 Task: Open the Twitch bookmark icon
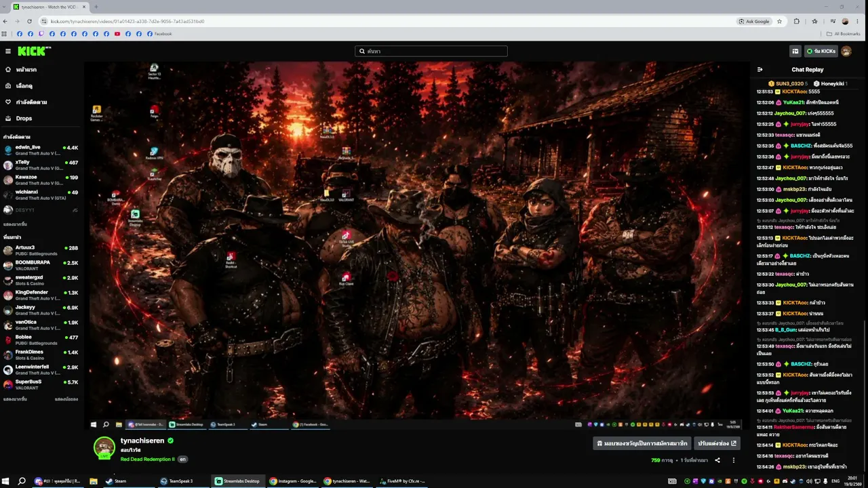41,34
